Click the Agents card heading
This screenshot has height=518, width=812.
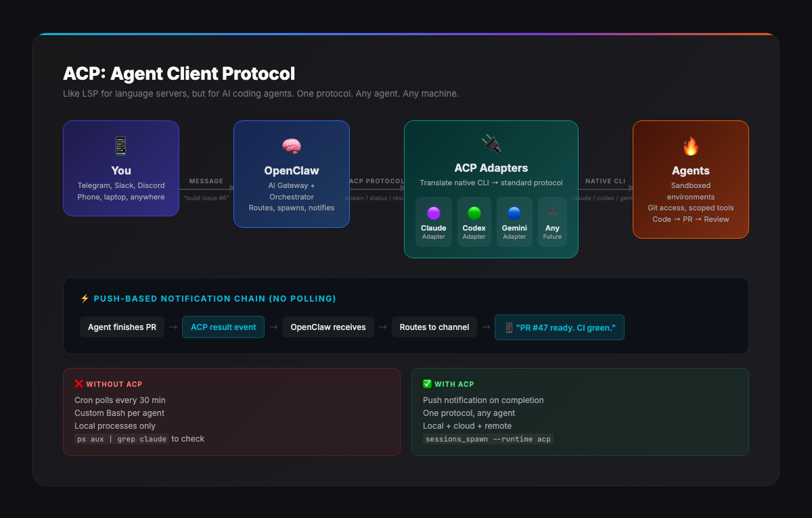[691, 170]
